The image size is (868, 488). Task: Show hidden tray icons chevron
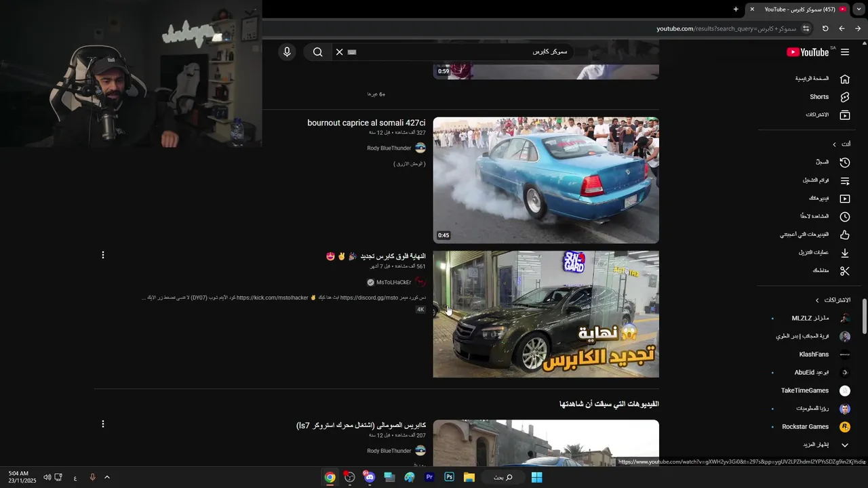(x=107, y=477)
